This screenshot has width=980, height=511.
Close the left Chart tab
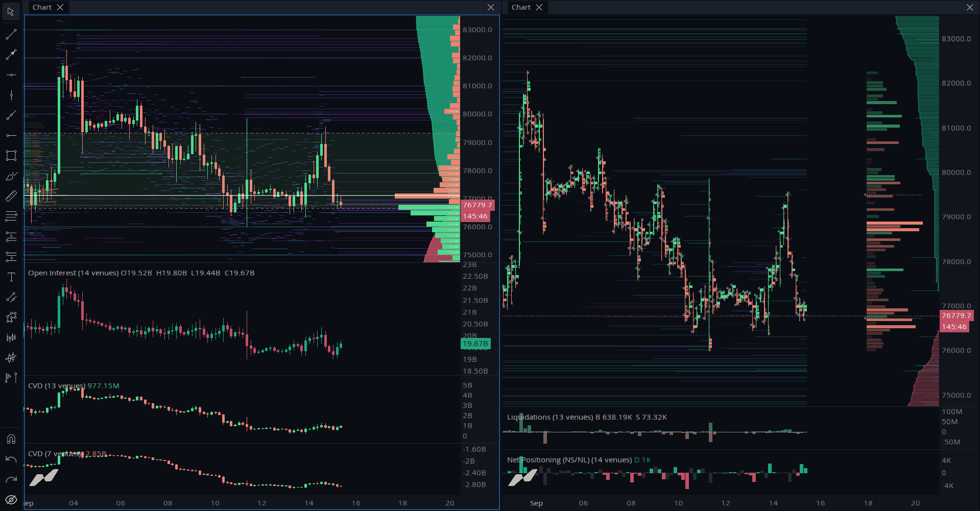[60, 7]
